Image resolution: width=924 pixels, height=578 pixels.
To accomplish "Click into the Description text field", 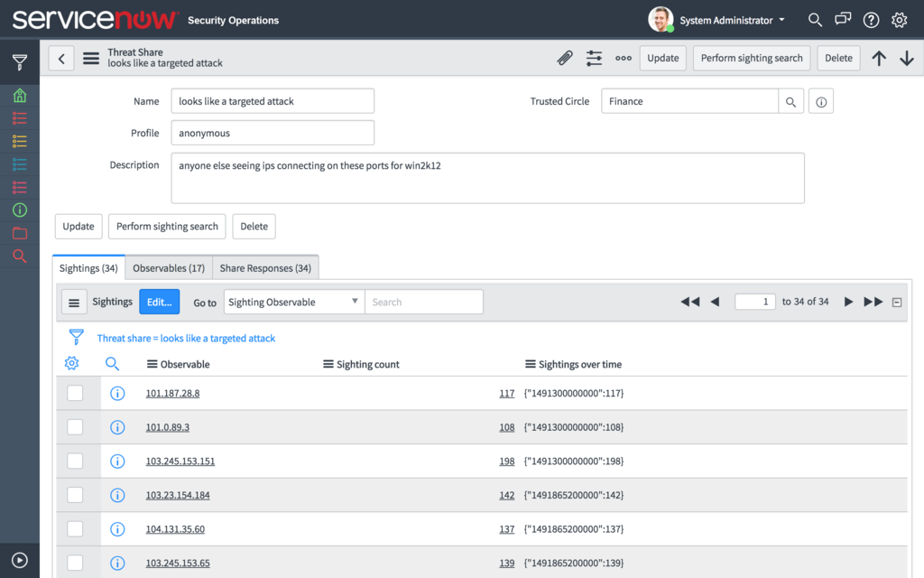I will [x=487, y=178].
